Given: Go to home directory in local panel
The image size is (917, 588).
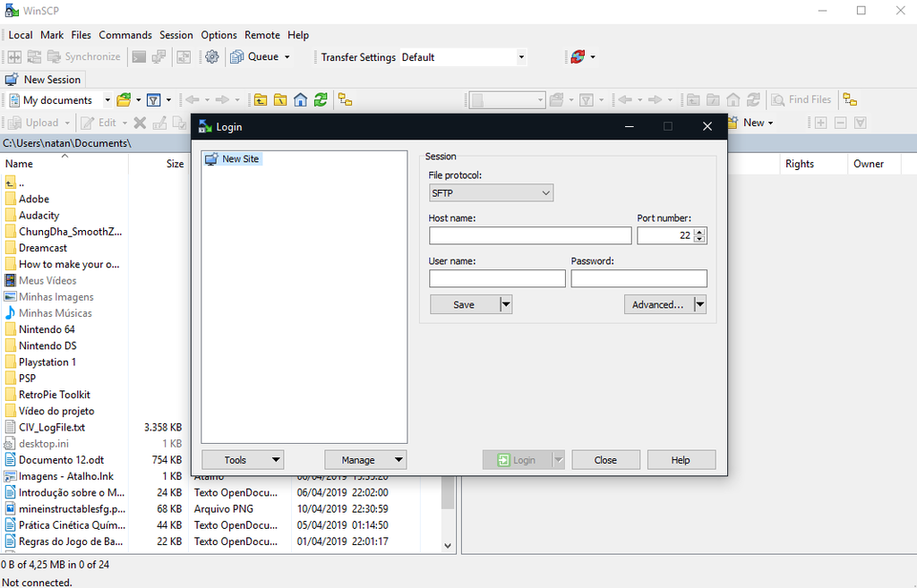Looking at the screenshot, I should [300, 100].
